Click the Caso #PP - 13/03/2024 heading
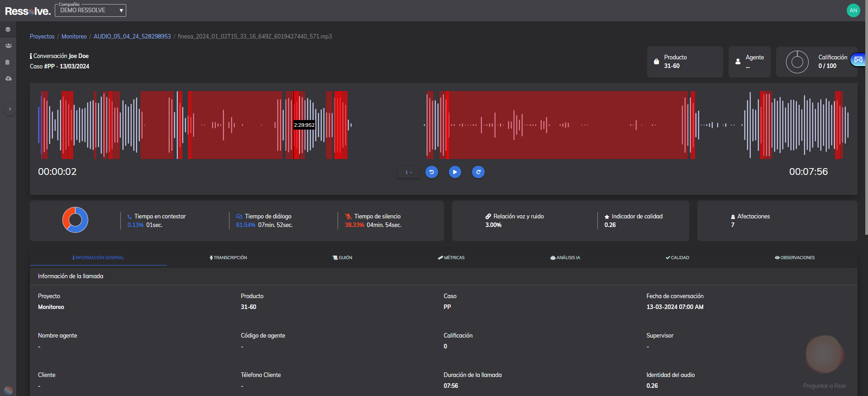The image size is (868, 396). click(59, 67)
